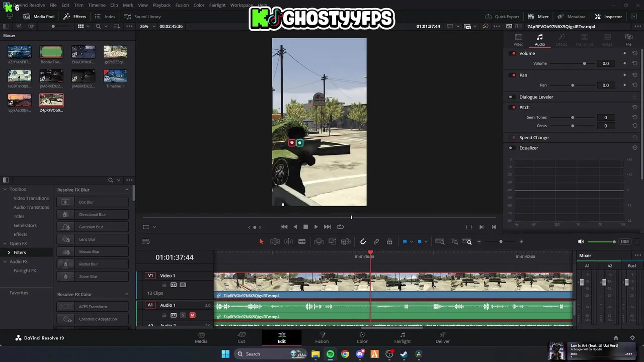
Task: Jump to first frame transport icon
Action: (x=284, y=227)
